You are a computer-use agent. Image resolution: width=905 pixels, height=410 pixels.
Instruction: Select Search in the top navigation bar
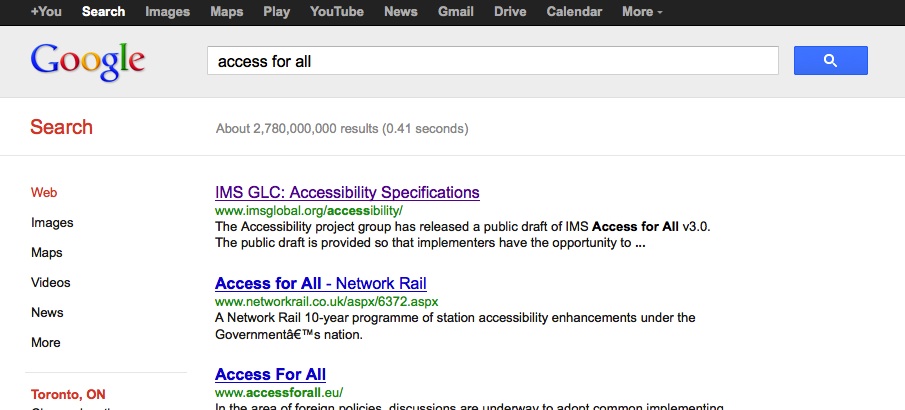103,12
